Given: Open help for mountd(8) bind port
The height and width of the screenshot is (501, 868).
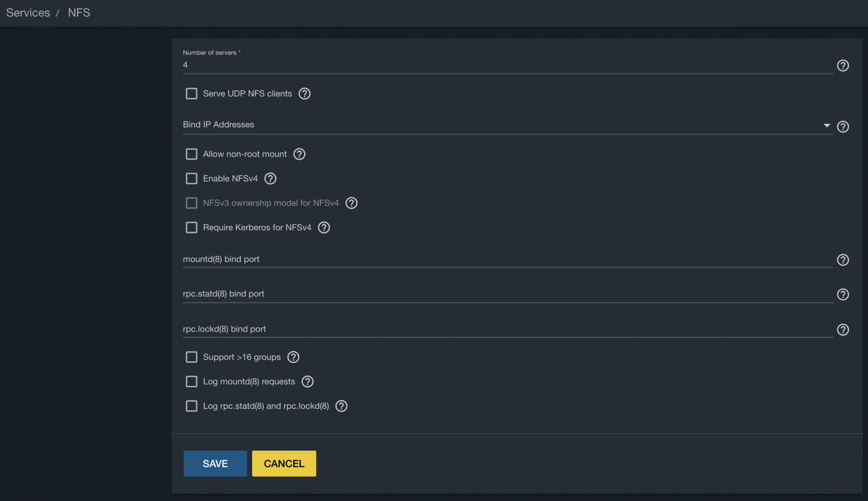Looking at the screenshot, I should pyautogui.click(x=843, y=260).
